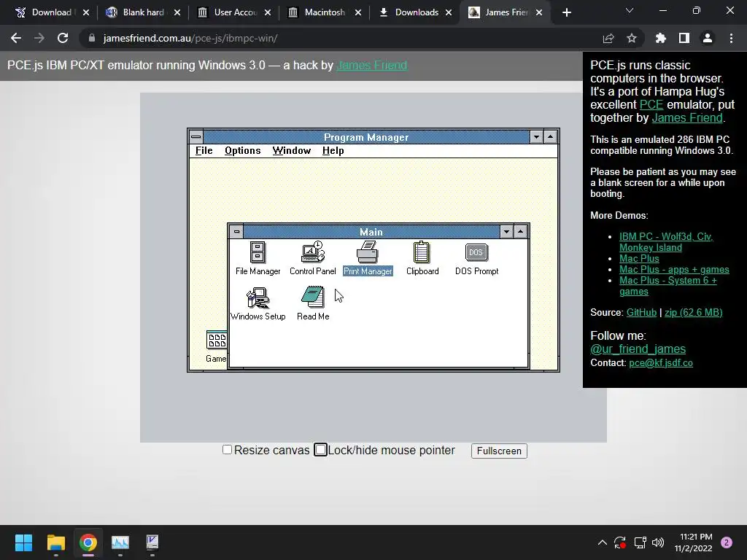Viewport: 747px width, 560px height.
Task: Click the address bar URL
Action: [190, 38]
